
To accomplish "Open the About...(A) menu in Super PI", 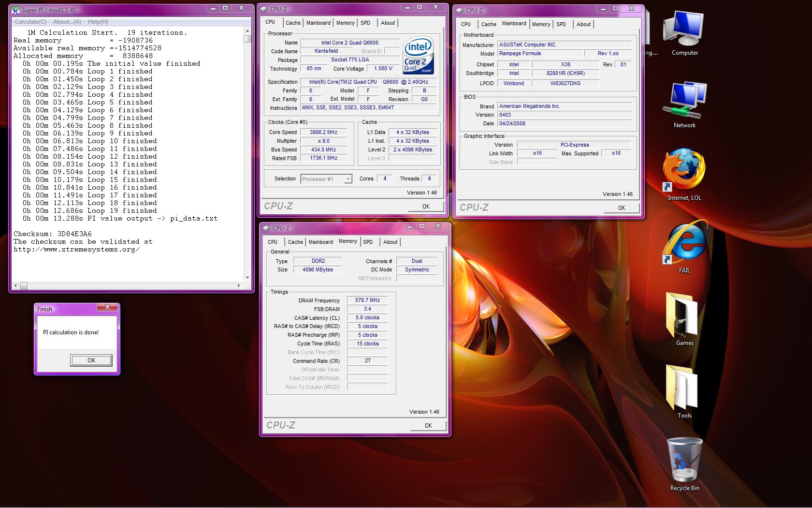I will pyautogui.click(x=67, y=22).
